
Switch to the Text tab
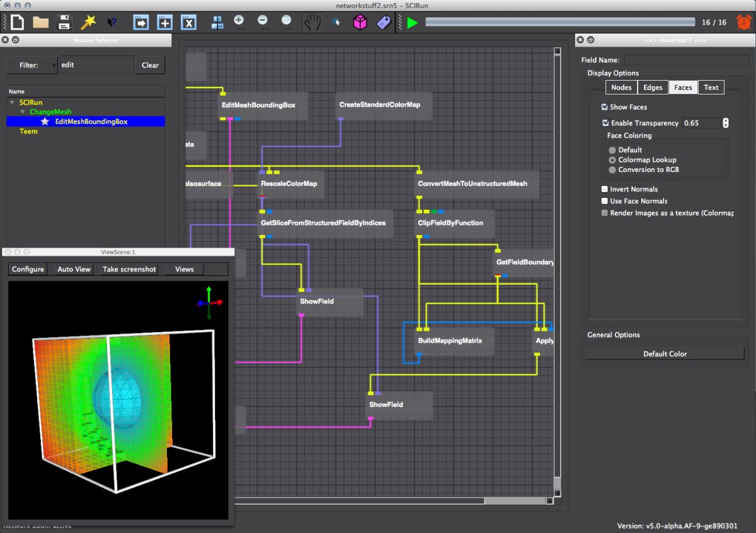pyautogui.click(x=711, y=88)
